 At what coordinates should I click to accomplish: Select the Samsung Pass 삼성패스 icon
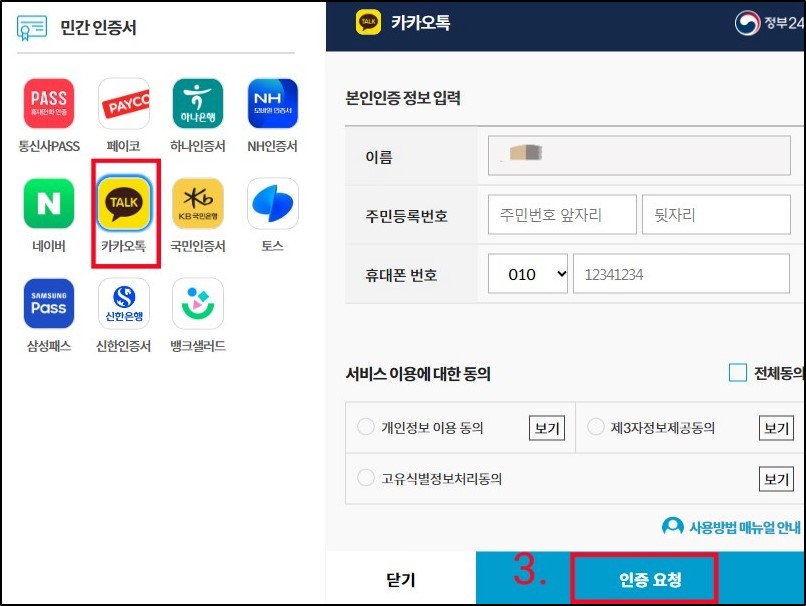click(49, 303)
